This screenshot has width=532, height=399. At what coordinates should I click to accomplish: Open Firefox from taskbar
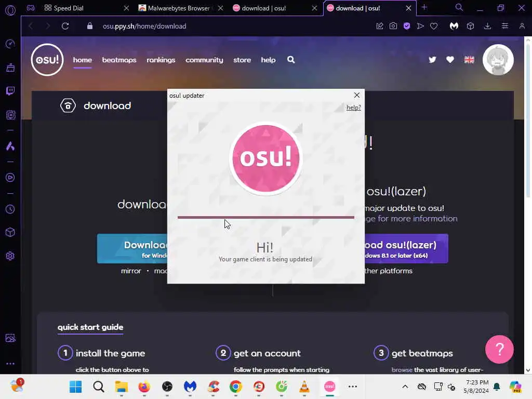pos(144,387)
